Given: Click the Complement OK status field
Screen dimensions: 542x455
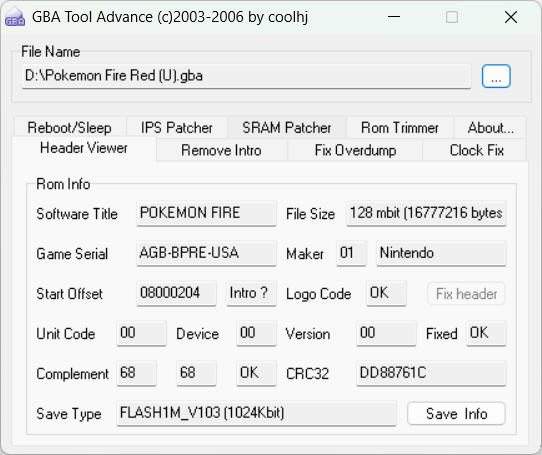Looking at the screenshot, I should click(x=256, y=374).
